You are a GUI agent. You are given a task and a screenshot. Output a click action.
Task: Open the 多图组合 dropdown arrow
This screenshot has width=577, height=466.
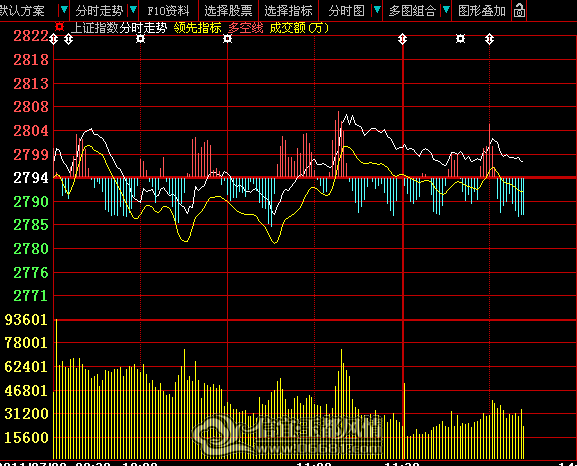tap(446, 10)
